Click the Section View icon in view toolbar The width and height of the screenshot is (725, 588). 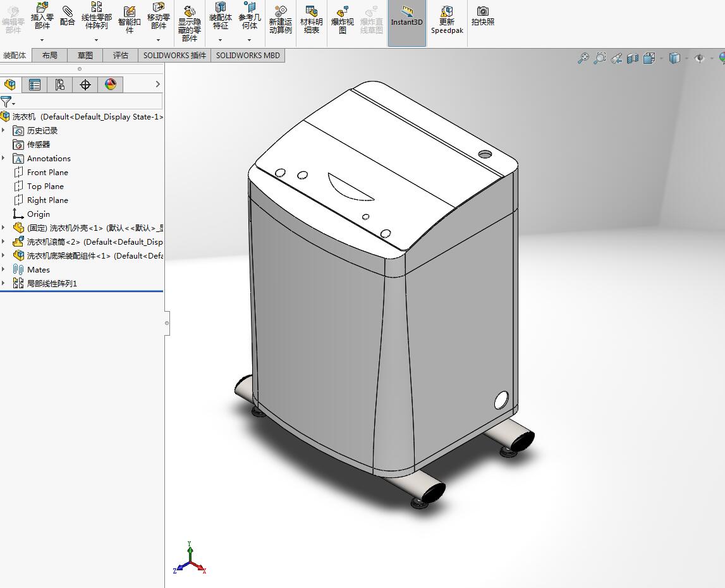[633, 58]
